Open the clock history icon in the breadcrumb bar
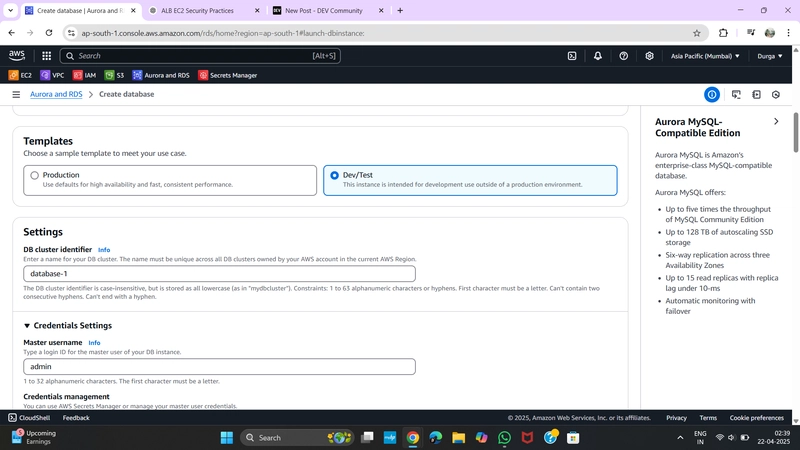 [776, 94]
